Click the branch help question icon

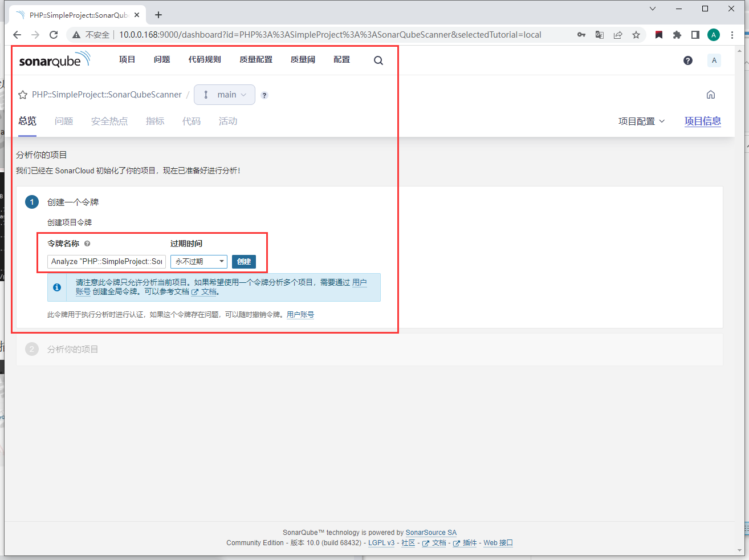(x=264, y=95)
